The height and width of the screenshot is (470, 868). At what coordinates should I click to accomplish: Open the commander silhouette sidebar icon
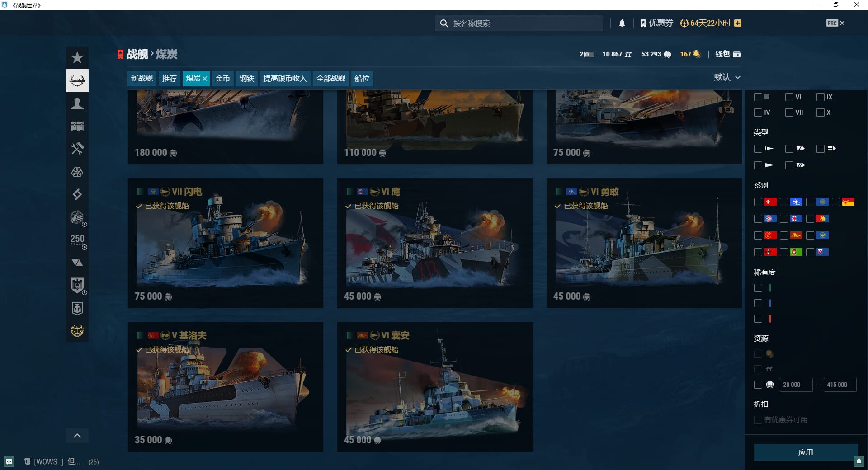pyautogui.click(x=77, y=103)
